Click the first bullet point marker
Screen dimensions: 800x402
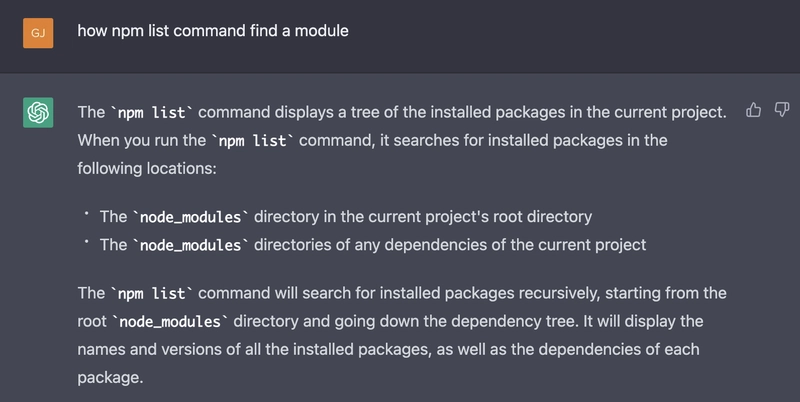click(87, 215)
